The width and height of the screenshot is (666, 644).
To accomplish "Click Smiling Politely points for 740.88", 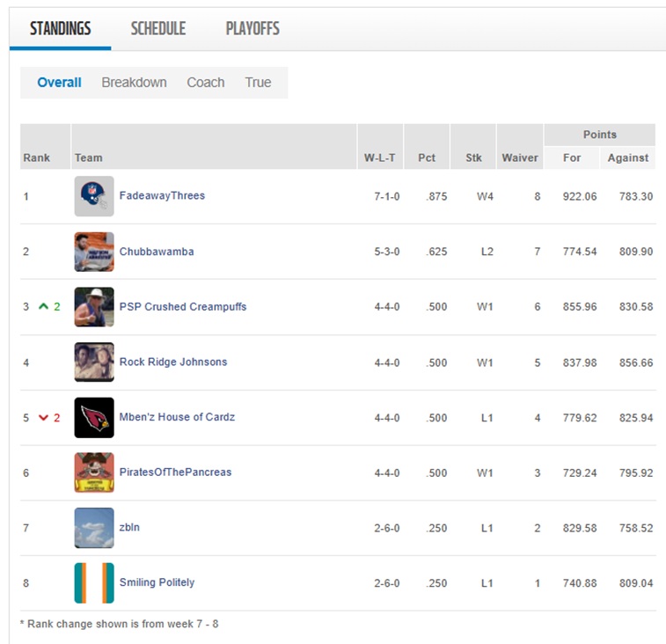I will tap(580, 583).
